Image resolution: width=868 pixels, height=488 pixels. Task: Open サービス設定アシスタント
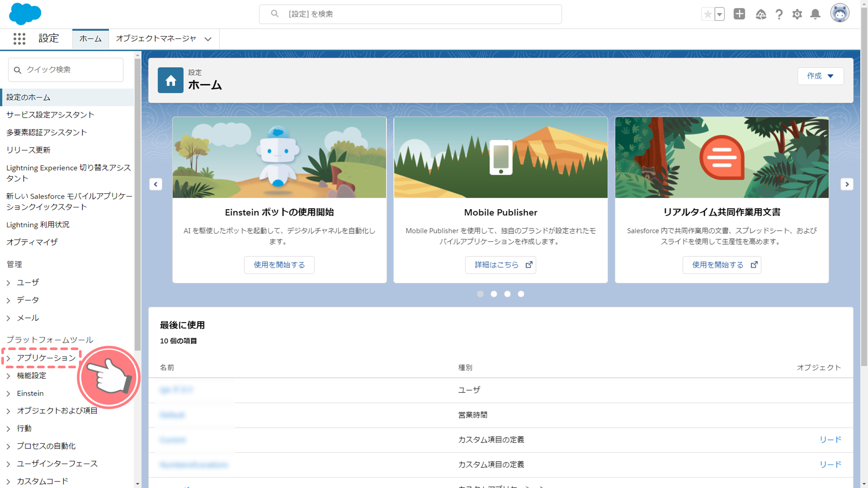(50, 115)
